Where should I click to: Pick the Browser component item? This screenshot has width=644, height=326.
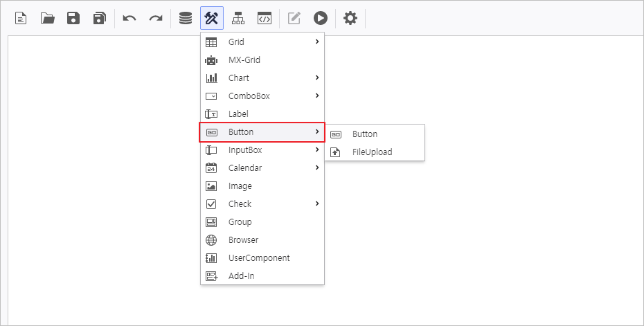point(243,240)
